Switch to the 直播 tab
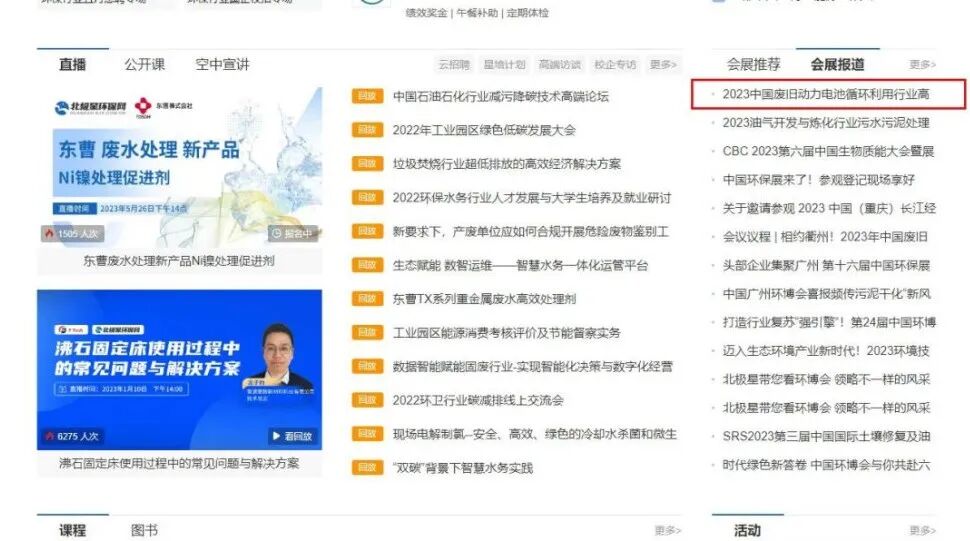970x541 pixels. click(x=72, y=64)
